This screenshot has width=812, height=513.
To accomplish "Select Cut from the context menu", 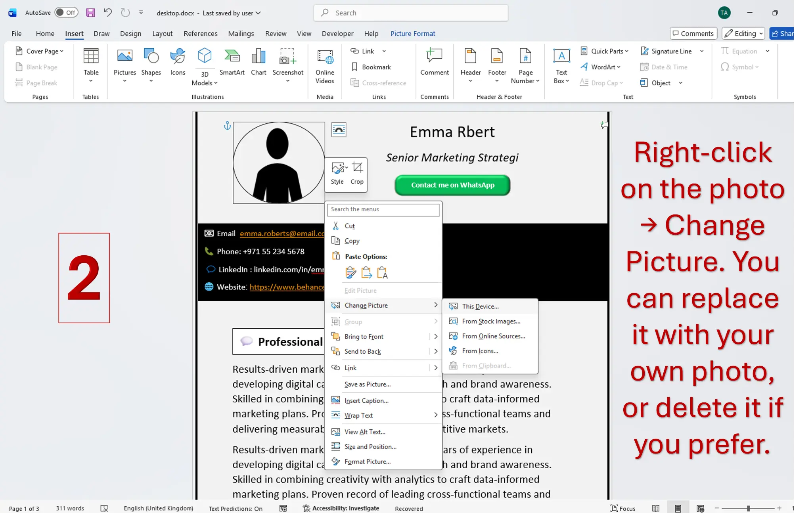I will click(x=349, y=226).
